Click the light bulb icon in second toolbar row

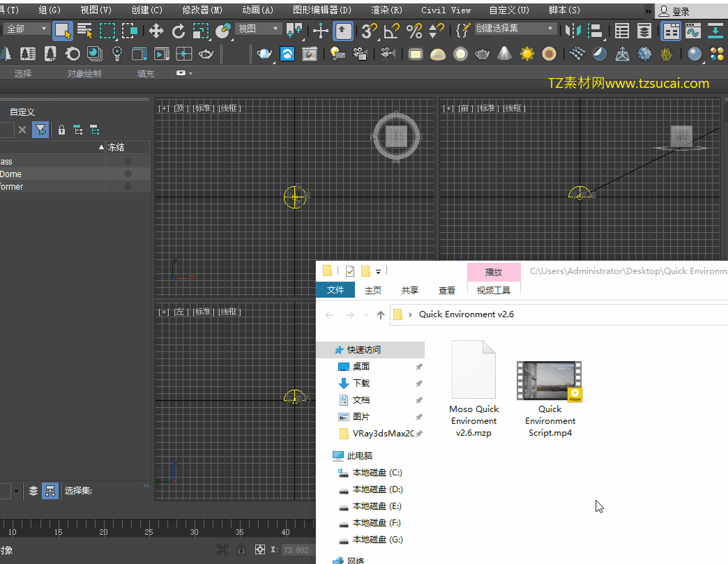(x=117, y=54)
